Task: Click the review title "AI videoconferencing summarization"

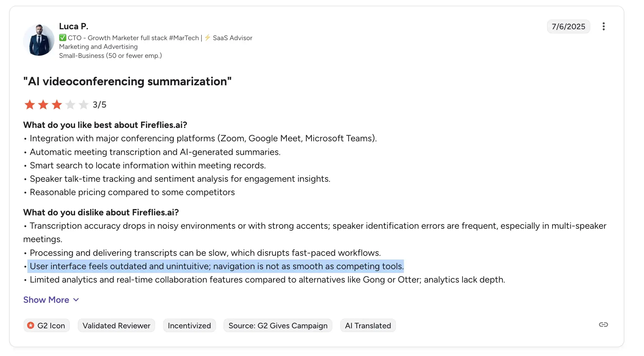Action: click(127, 82)
